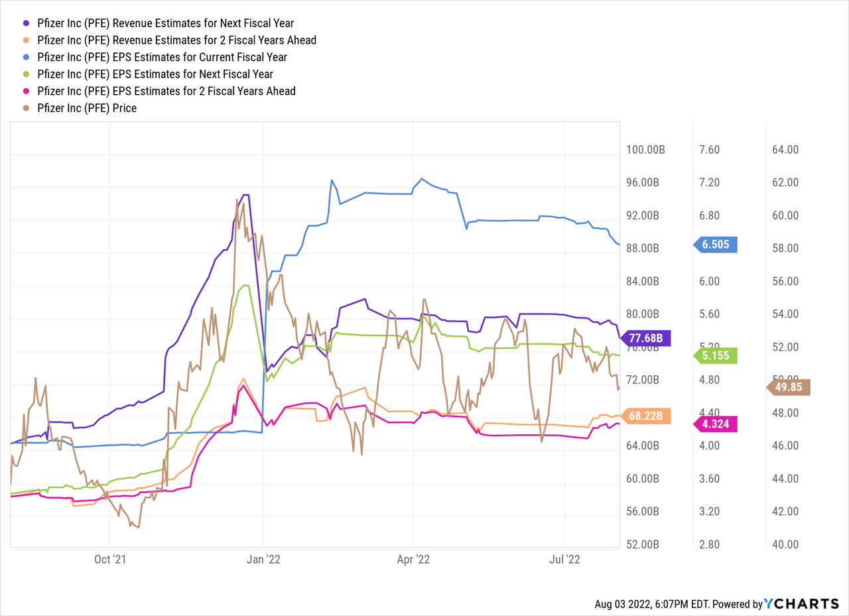Image resolution: width=849 pixels, height=616 pixels.
Task: Click the green EPS Next Fiscal Year legend dot
Action: pos(25,74)
